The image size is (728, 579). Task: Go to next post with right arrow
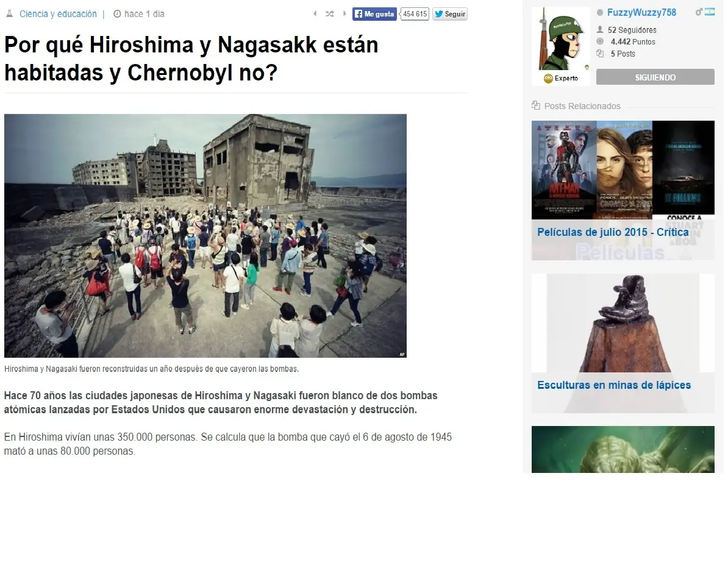click(x=344, y=14)
